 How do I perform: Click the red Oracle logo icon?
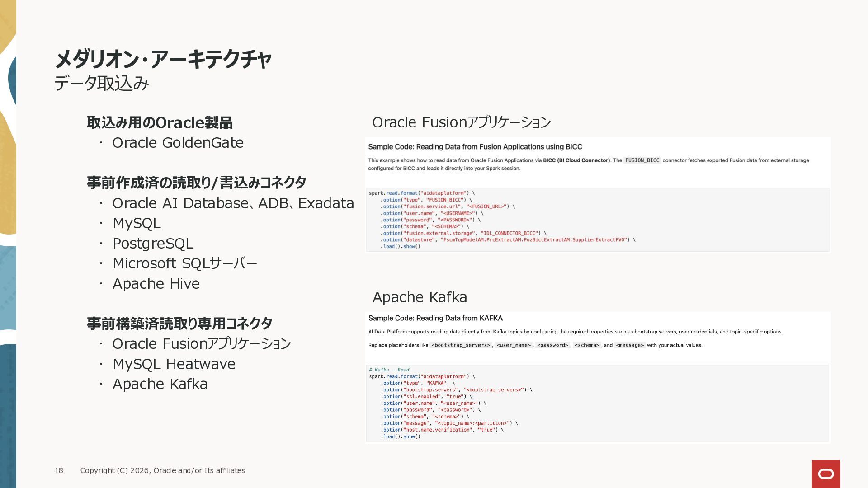pos(826,474)
